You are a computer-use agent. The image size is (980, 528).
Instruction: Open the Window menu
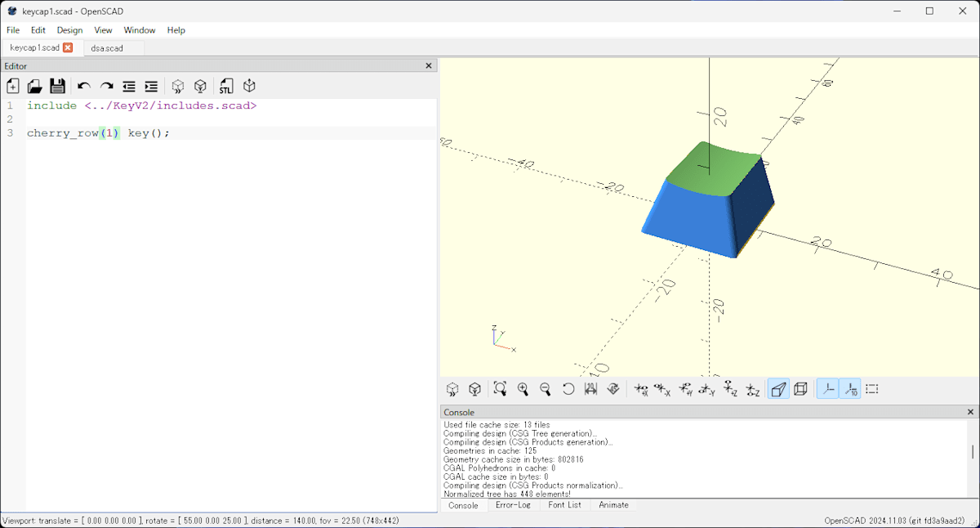click(x=140, y=30)
